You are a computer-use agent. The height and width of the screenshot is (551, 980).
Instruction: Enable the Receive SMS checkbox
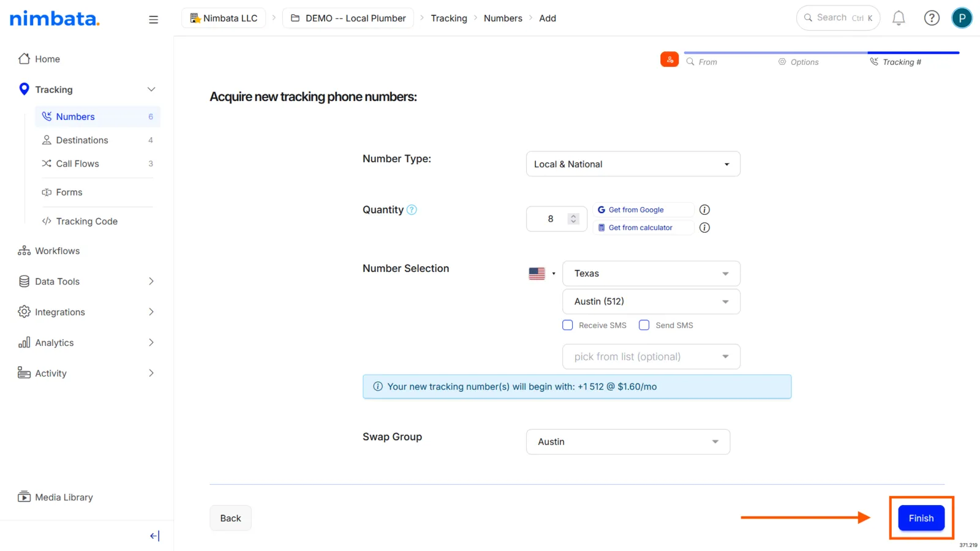point(568,325)
